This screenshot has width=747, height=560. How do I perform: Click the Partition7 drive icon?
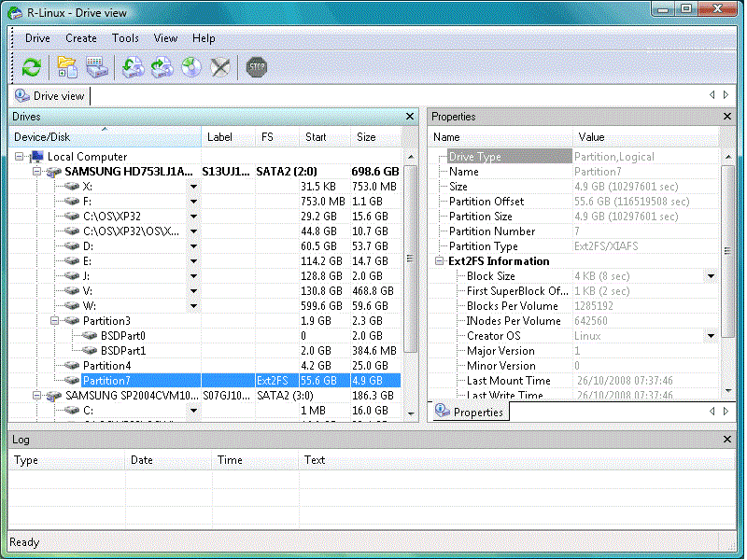[70, 380]
